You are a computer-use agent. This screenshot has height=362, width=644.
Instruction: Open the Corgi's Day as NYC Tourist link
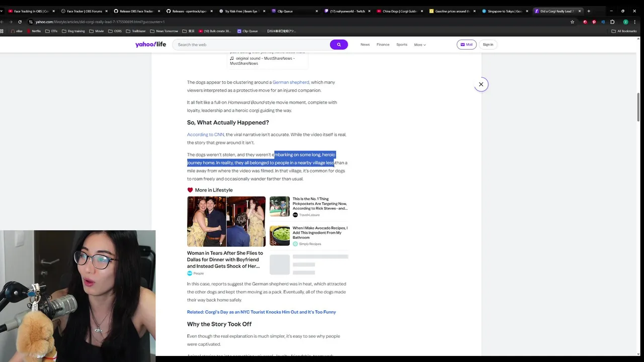(261, 312)
